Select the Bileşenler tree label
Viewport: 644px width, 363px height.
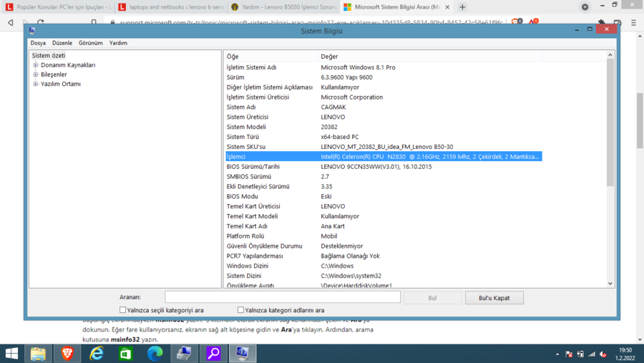click(54, 74)
